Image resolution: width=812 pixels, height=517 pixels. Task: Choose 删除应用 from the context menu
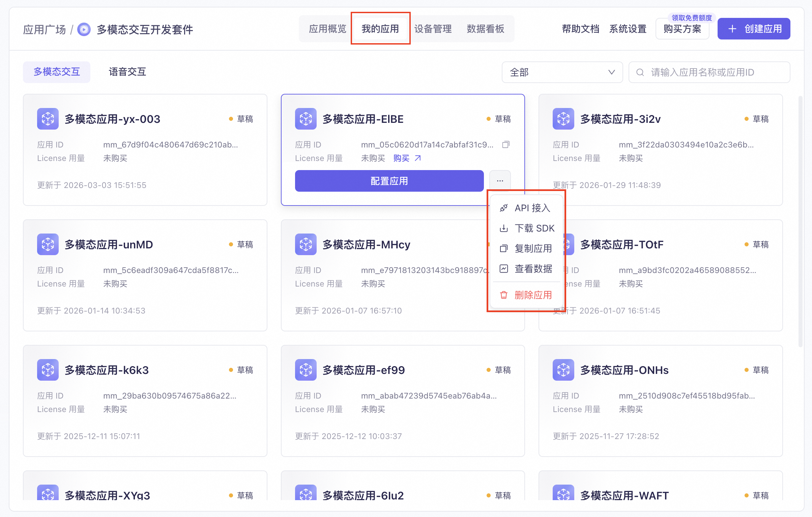coord(526,295)
